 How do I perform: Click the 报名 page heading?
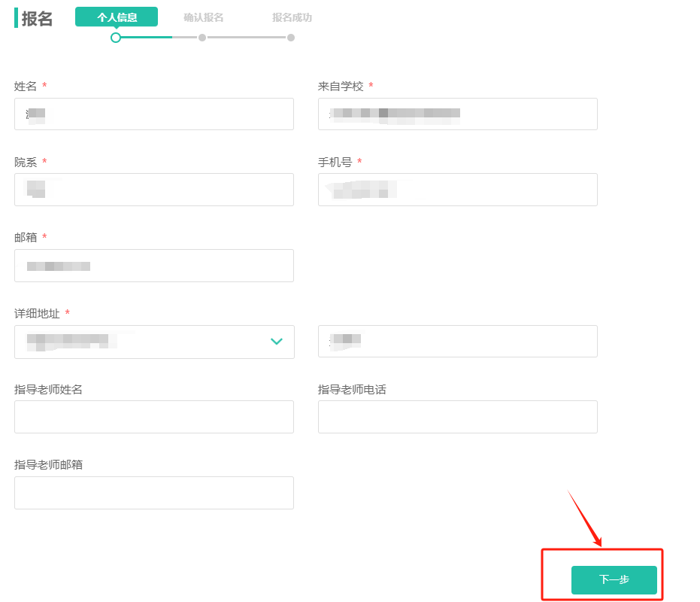point(37,19)
